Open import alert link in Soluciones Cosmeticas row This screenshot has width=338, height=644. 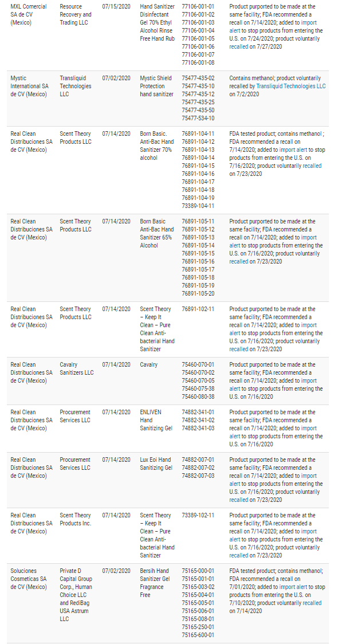pyautogui.click(x=294, y=587)
